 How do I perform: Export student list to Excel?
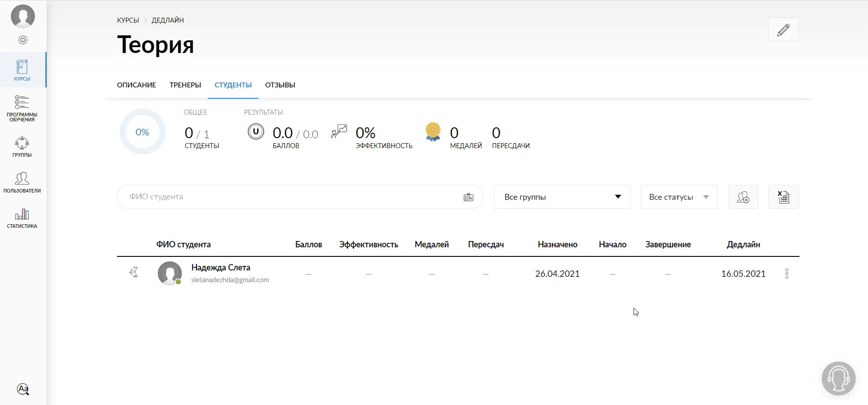pos(783,197)
